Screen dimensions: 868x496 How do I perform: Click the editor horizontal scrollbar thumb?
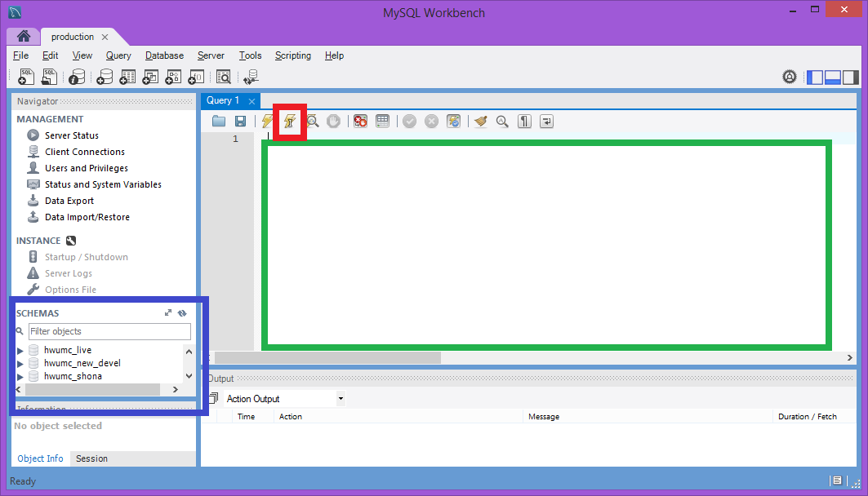327,358
